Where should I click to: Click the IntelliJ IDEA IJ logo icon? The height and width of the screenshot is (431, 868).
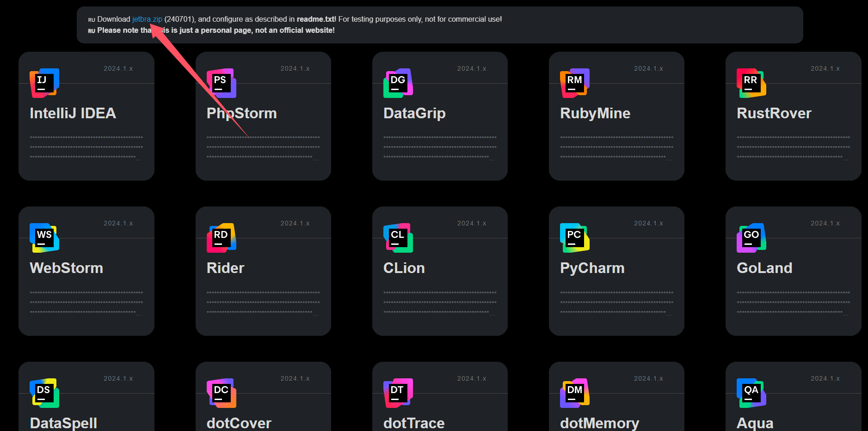click(44, 83)
